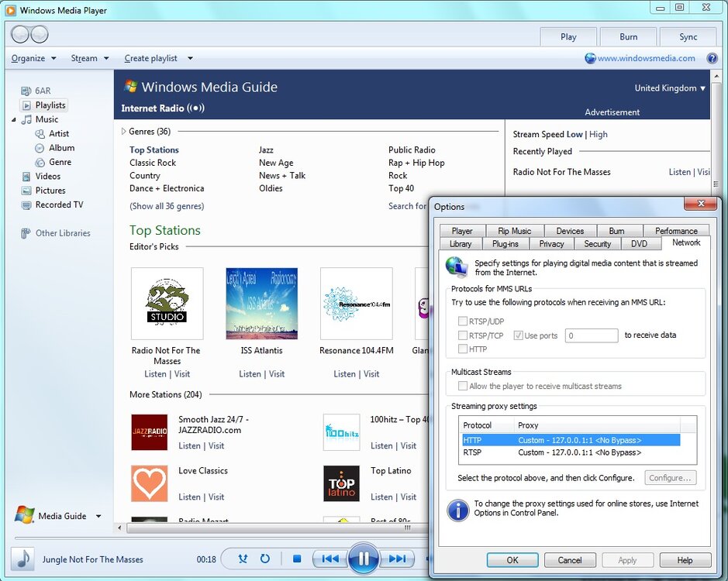
Task: Enable the HTTP protocol checkbox
Action: click(x=463, y=349)
